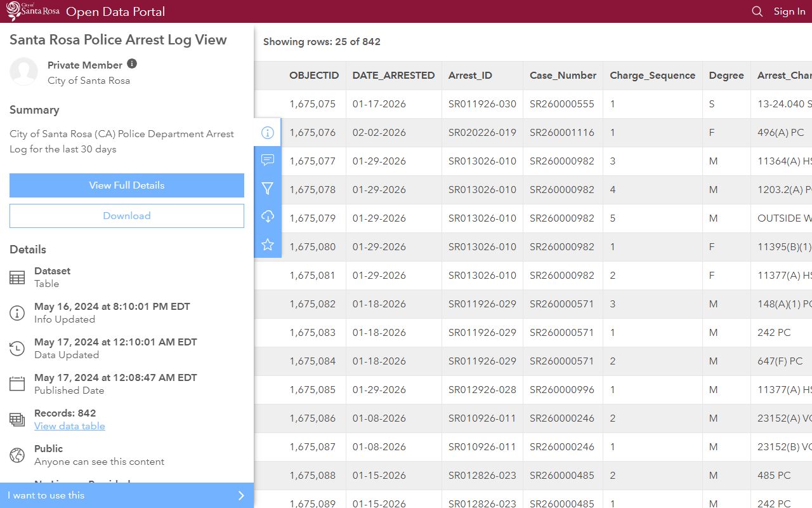Open the filter funnel icon
The image size is (812, 508).
(x=268, y=189)
